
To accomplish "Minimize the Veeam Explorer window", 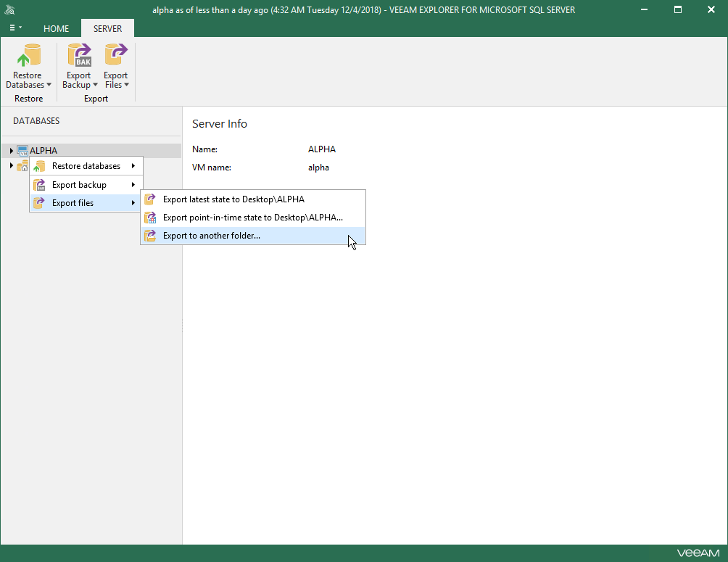I will pos(644,9).
